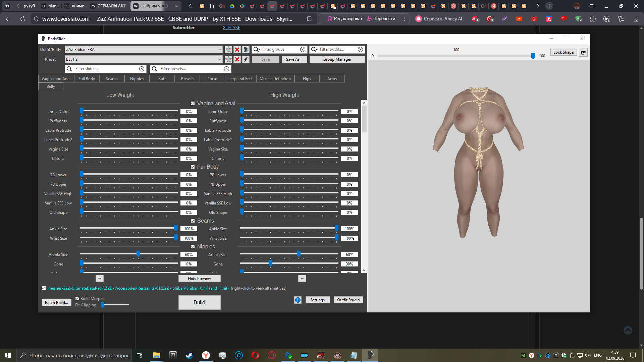Toggle the Build Morphs checkbox
Screen dimensions: 644x362
coord(77,298)
